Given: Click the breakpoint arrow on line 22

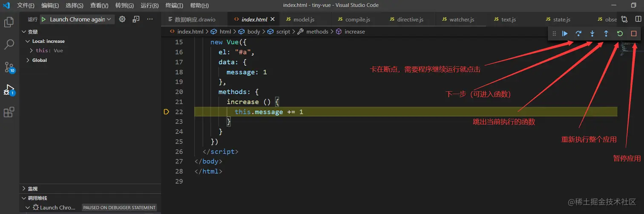Looking at the screenshot, I should pyautogui.click(x=166, y=112).
